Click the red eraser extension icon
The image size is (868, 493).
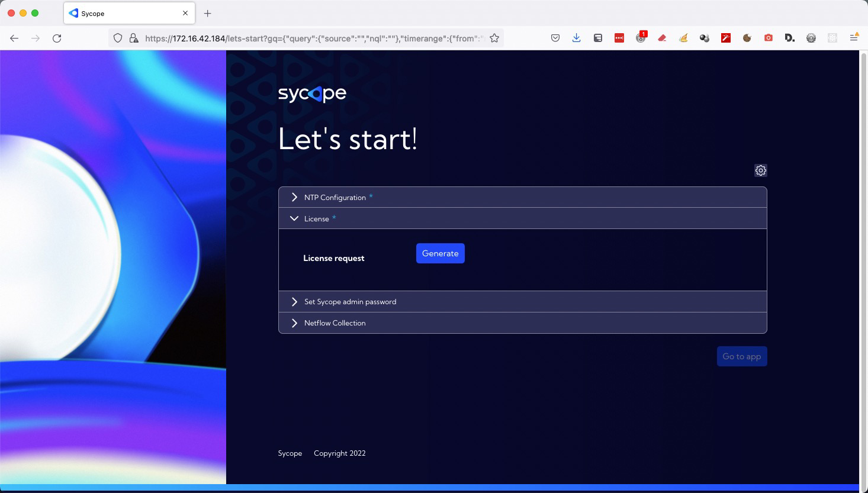(x=662, y=38)
